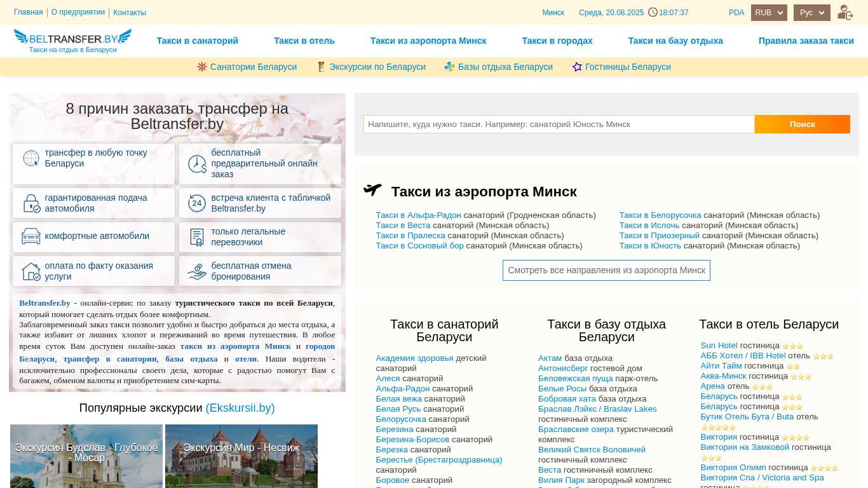Open Такси в Альфа-Радон link

(x=419, y=215)
